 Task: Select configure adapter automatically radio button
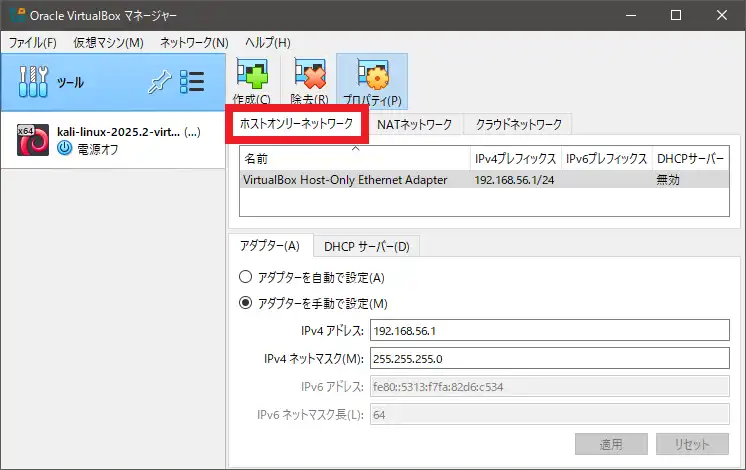click(x=245, y=276)
